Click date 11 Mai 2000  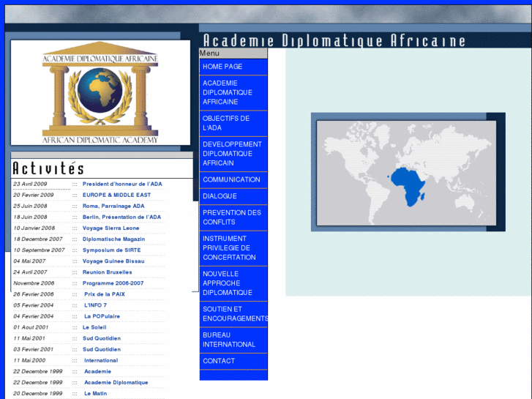point(29,361)
